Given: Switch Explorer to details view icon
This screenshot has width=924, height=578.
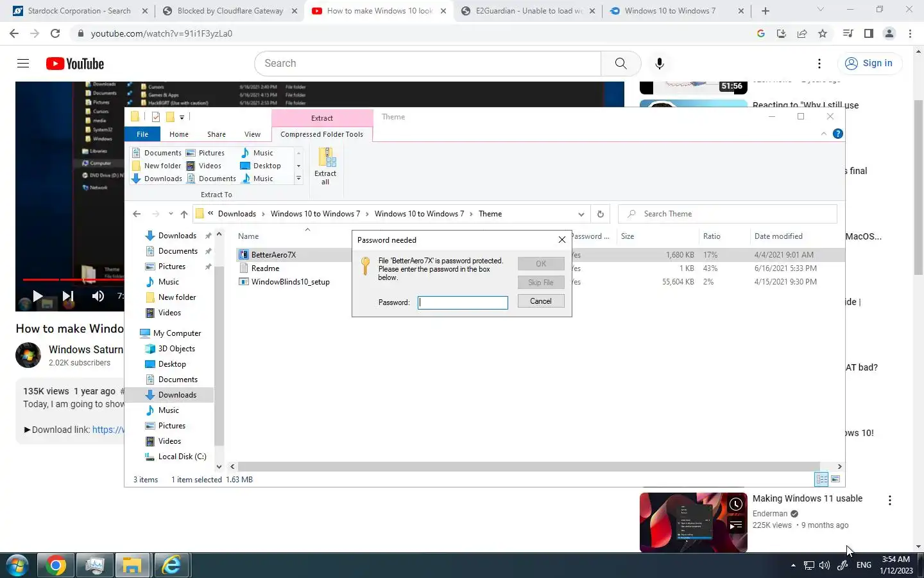Looking at the screenshot, I should (822, 479).
